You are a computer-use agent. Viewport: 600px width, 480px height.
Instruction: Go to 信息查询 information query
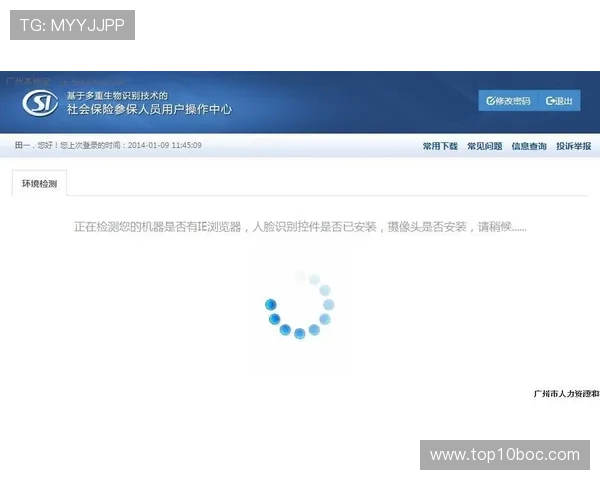coord(529,146)
